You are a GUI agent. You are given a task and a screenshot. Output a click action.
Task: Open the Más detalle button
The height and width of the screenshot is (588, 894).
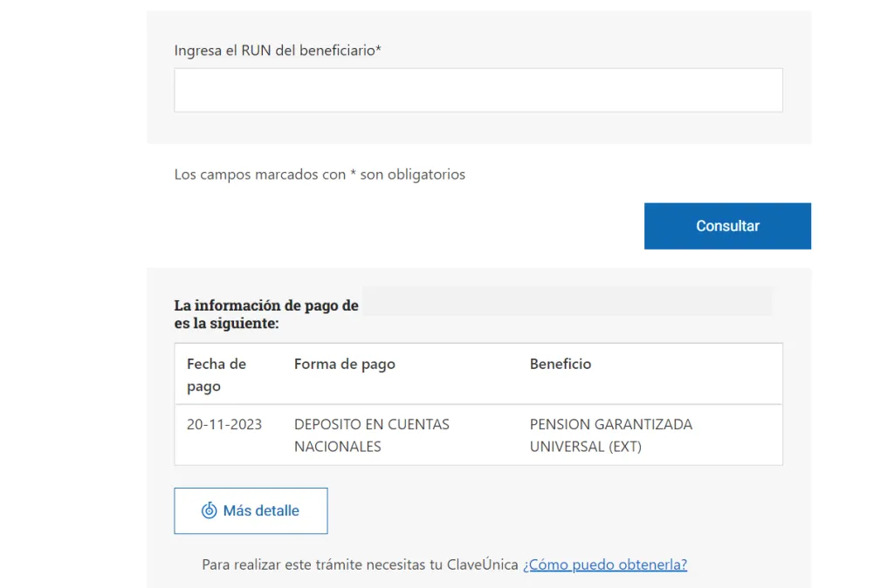pyautogui.click(x=251, y=511)
